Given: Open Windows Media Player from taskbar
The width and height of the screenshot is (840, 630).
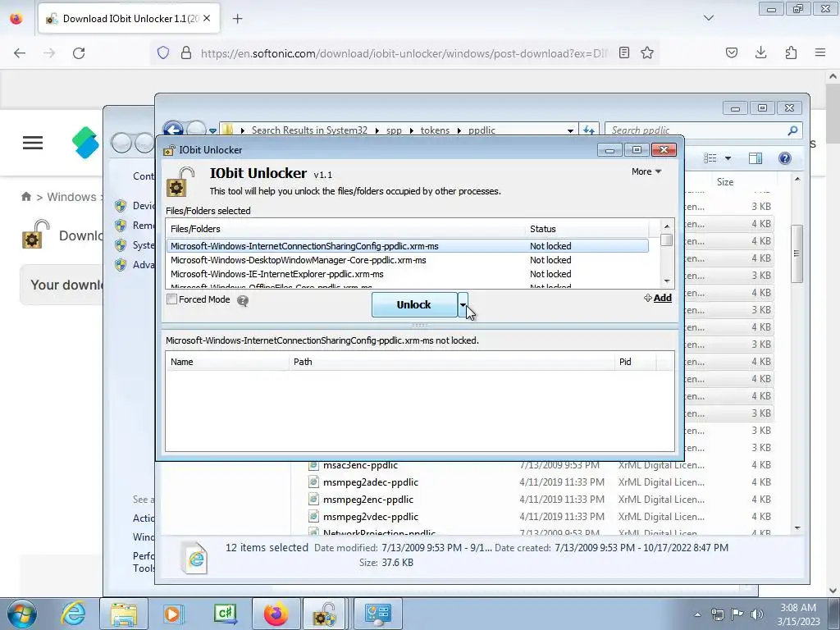Looking at the screenshot, I should pyautogui.click(x=174, y=614).
